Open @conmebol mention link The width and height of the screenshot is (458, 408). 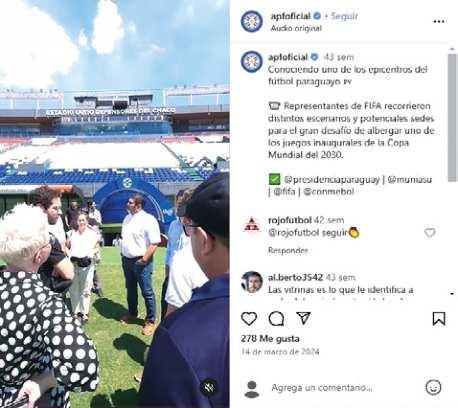click(x=329, y=192)
